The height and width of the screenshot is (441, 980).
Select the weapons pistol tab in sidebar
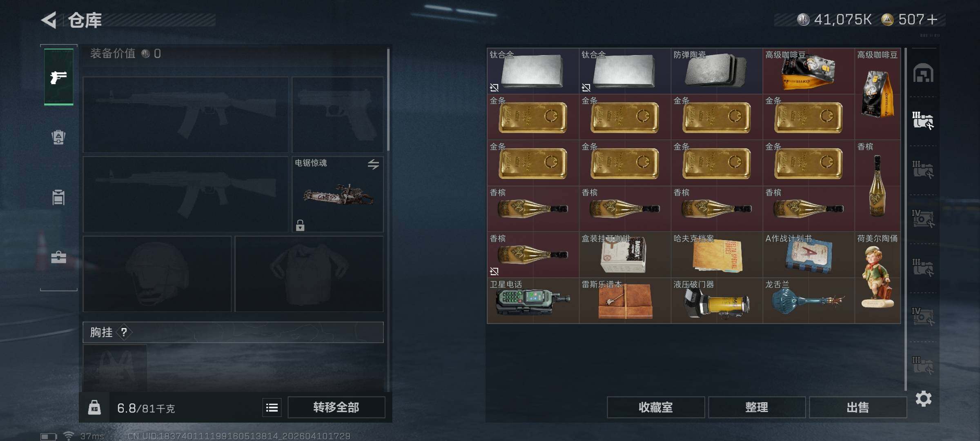pos(59,77)
